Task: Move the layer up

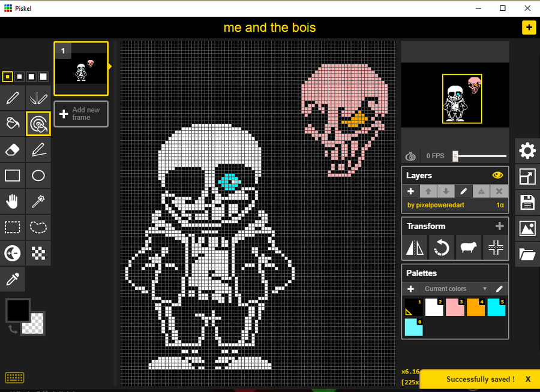Action: (x=428, y=191)
